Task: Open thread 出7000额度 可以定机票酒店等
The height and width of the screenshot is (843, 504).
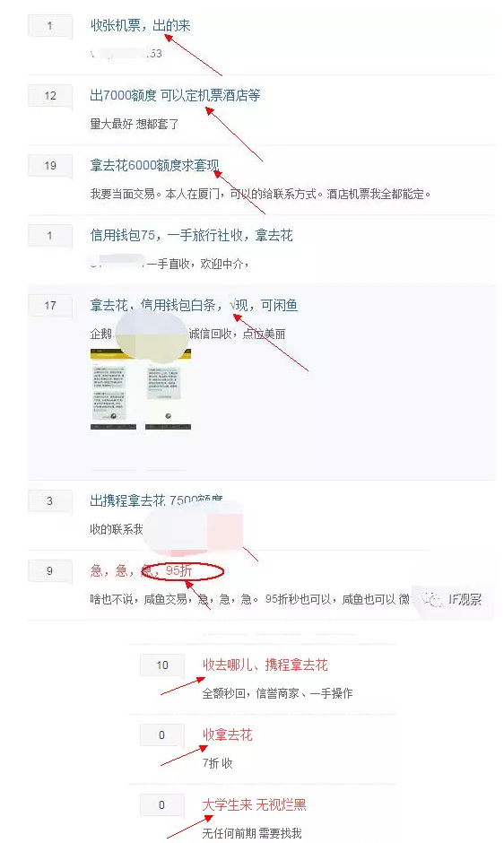Action: [x=176, y=95]
